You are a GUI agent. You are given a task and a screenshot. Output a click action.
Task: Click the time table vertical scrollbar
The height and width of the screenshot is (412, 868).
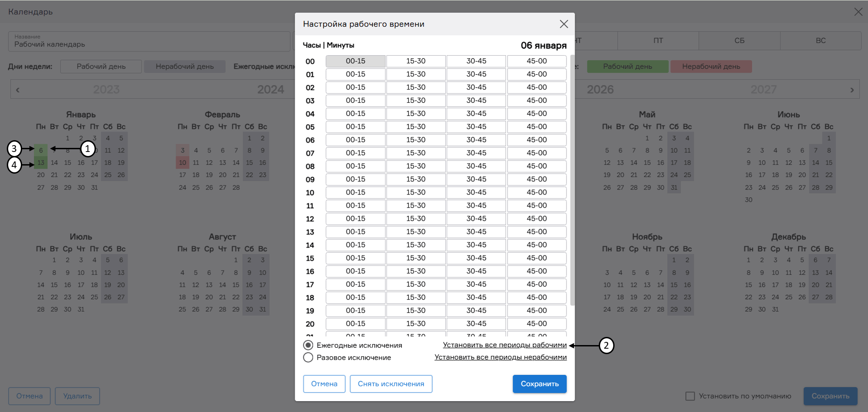tap(572, 181)
